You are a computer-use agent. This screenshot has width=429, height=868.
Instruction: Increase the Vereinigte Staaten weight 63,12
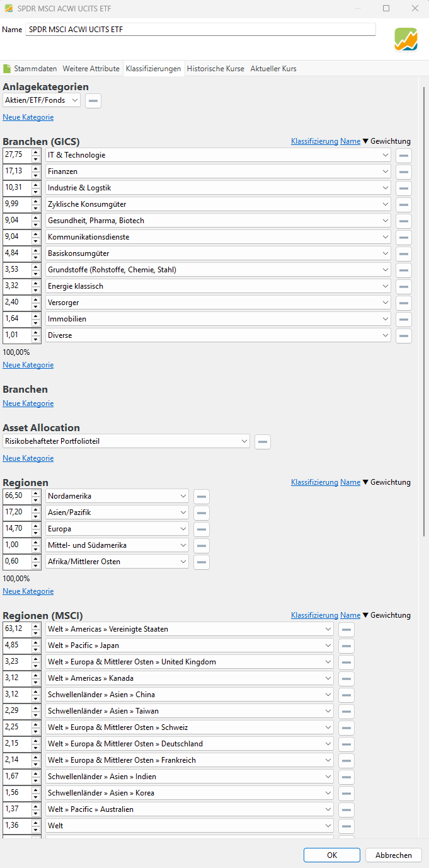(36, 625)
